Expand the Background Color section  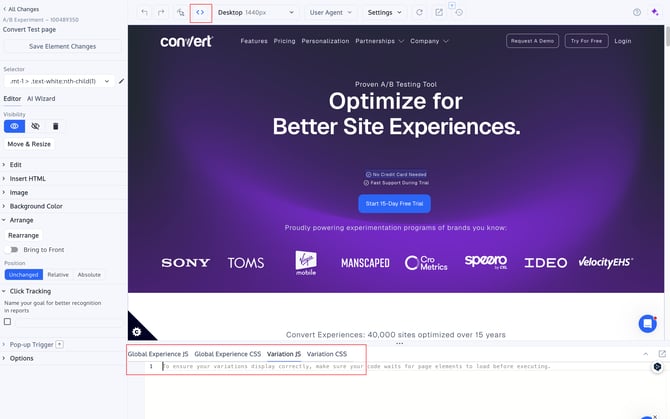click(x=36, y=206)
